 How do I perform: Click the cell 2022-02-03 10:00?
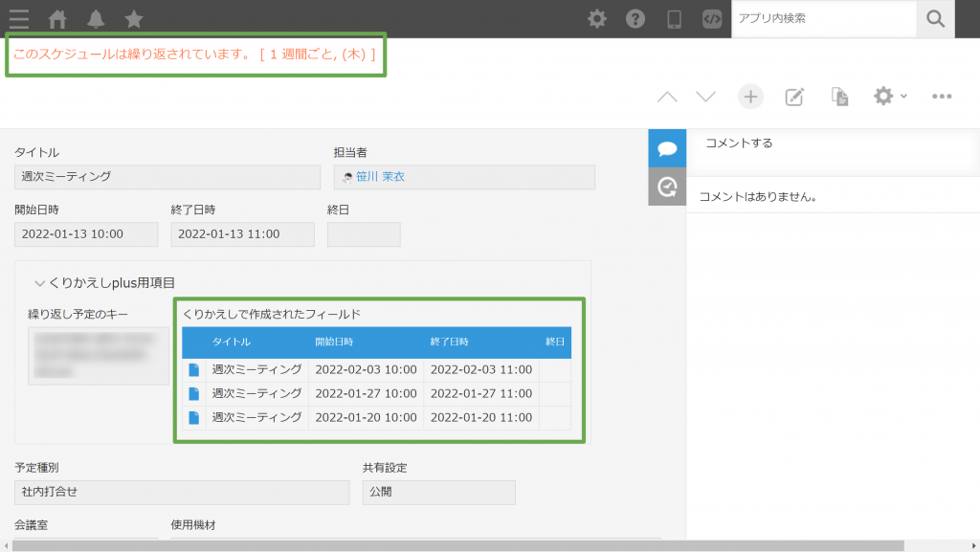tap(366, 369)
